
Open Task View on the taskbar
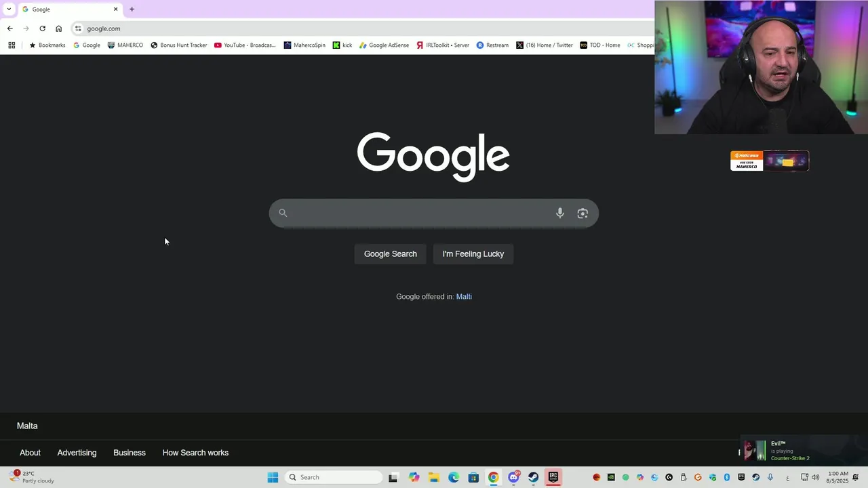tap(393, 477)
